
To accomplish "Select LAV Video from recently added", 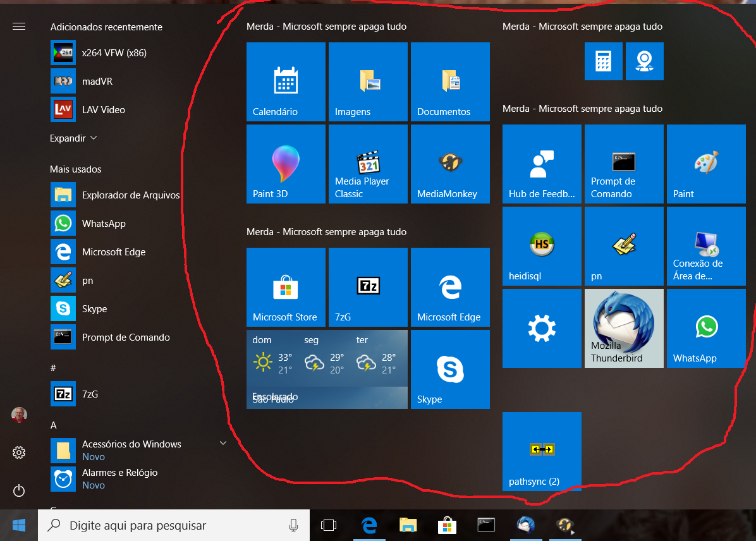I will tap(104, 110).
